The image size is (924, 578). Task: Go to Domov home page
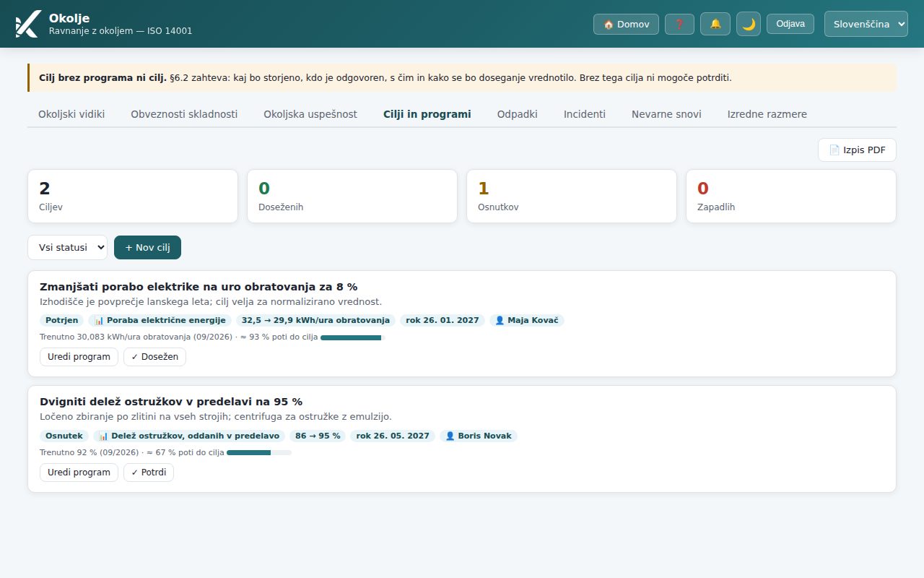point(626,24)
